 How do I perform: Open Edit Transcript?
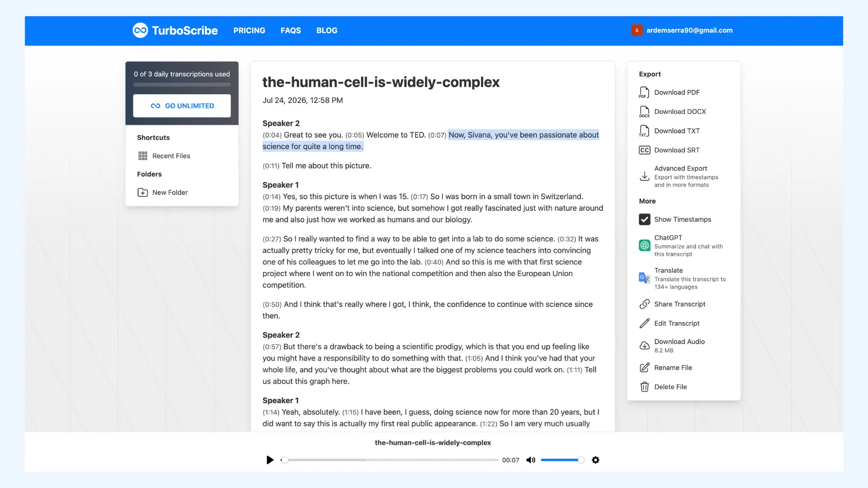(676, 324)
